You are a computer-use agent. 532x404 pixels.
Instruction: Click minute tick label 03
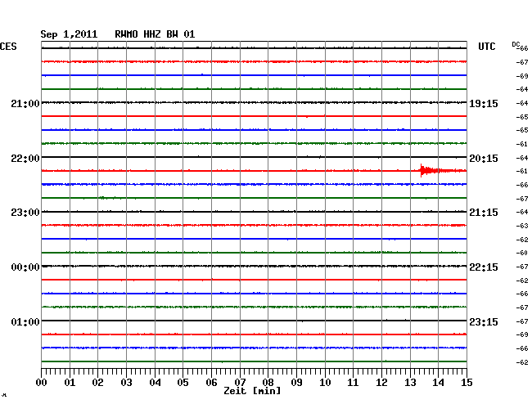126,383
